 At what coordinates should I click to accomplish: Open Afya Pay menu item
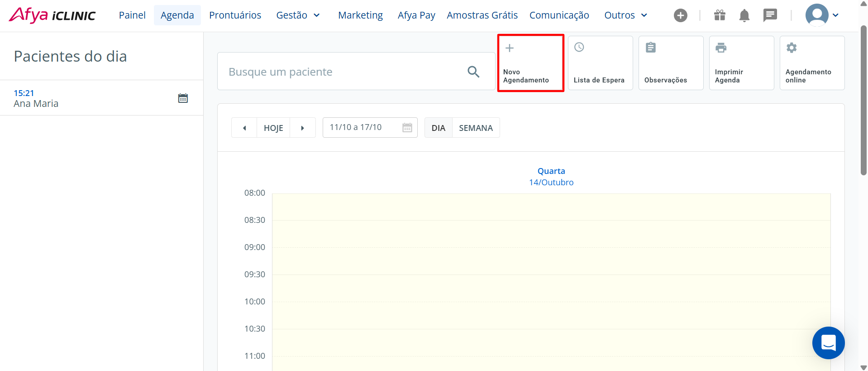416,15
